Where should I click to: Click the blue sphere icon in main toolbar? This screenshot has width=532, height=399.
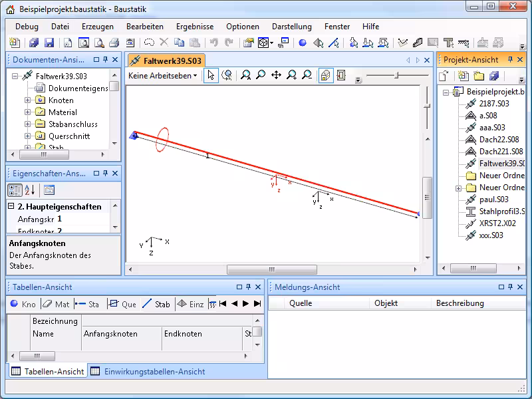point(303,43)
